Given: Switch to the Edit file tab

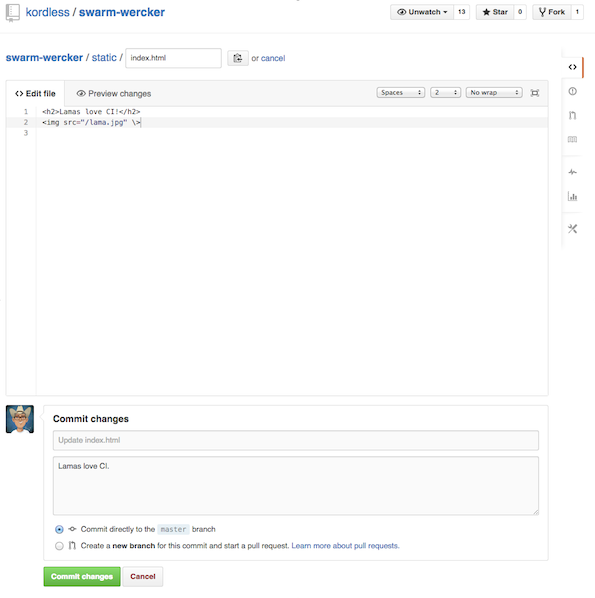Looking at the screenshot, I should 35,93.
